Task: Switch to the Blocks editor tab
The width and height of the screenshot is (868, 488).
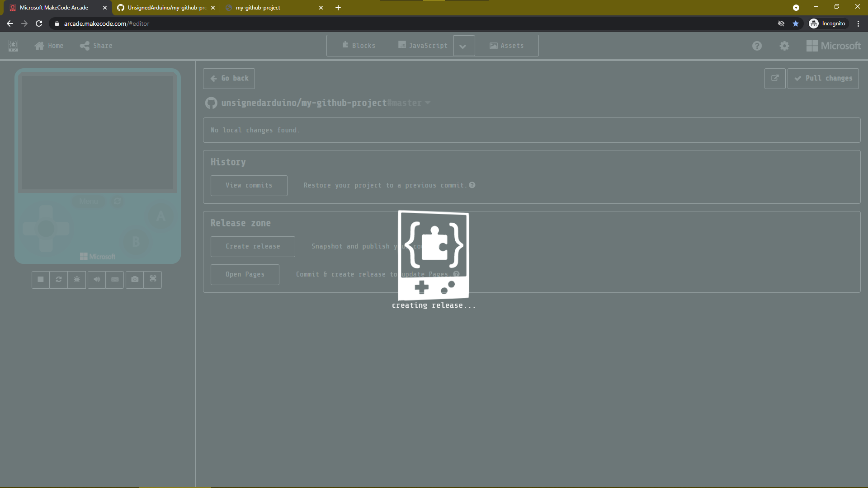Action: pyautogui.click(x=359, y=46)
